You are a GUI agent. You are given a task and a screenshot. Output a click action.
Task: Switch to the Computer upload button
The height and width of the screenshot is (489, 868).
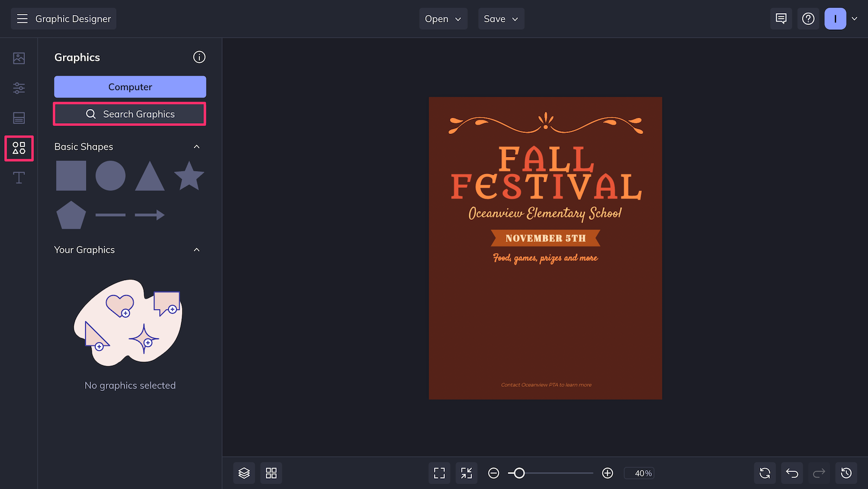coord(130,87)
